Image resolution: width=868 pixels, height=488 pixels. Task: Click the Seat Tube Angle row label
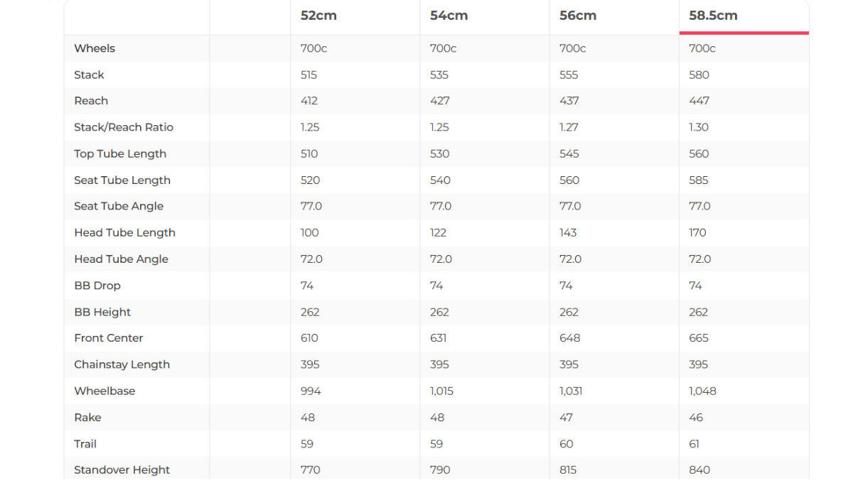(x=119, y=206)
